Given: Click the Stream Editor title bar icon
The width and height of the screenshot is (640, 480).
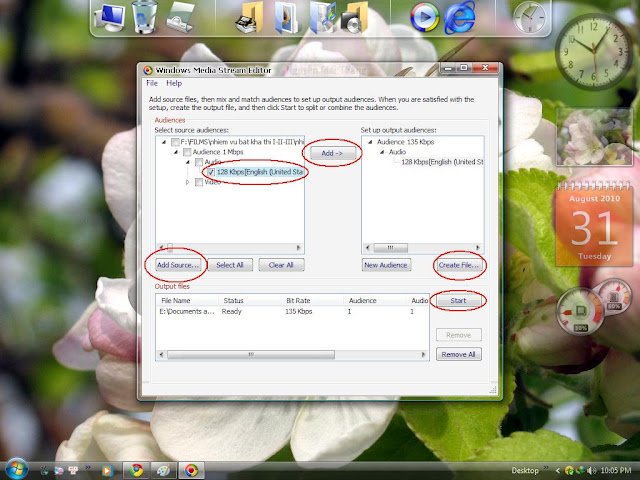Looking at the screenshot, I should pos(148,70).
